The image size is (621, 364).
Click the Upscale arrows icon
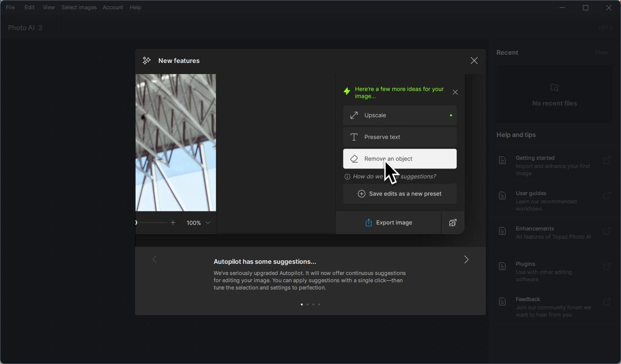pos(354,115)
